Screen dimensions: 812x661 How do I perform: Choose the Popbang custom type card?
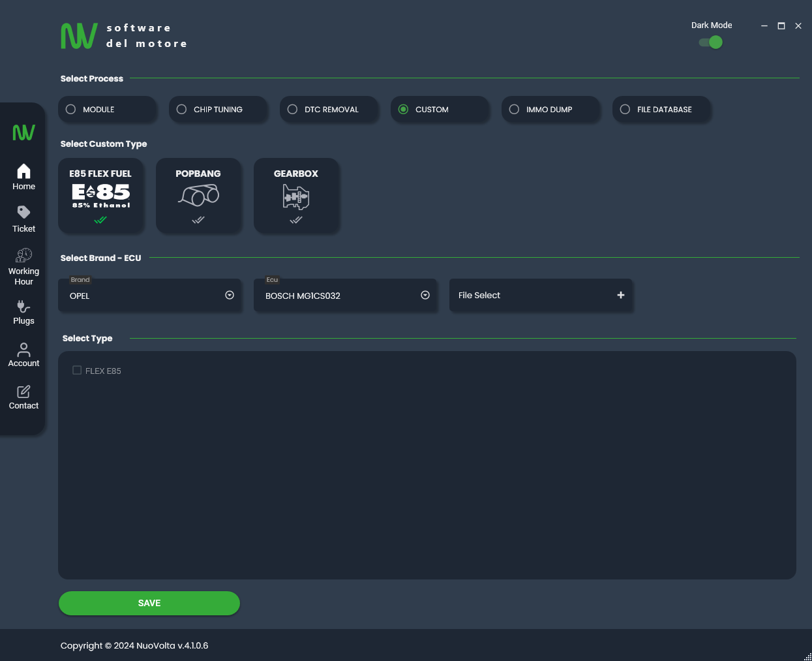[198, 195]
